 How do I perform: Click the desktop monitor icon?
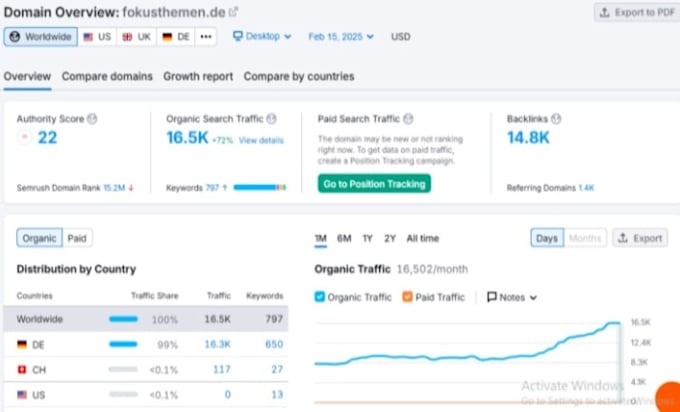[237, 36]
